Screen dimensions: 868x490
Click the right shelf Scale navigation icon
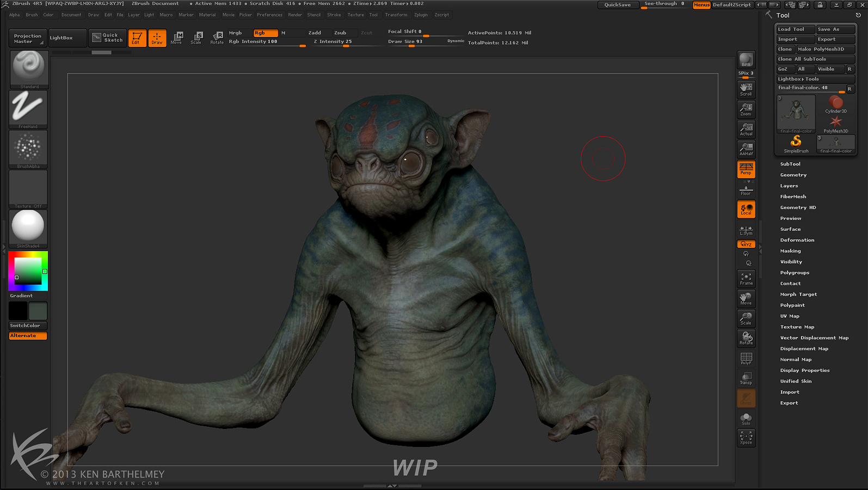[746, 318]
